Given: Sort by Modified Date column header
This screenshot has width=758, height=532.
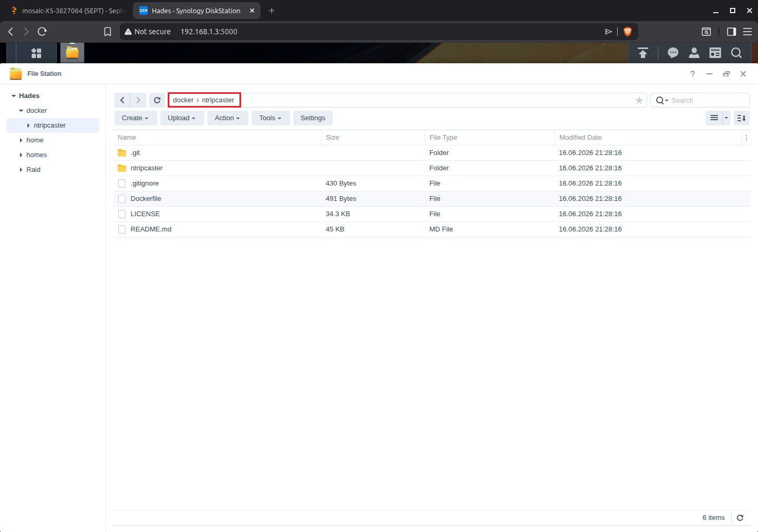Looking at the screenshot, I should pos(648,138).
